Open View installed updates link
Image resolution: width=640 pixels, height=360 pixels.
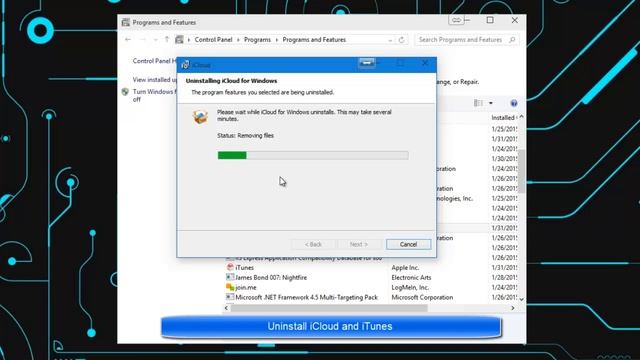[155, 80]
